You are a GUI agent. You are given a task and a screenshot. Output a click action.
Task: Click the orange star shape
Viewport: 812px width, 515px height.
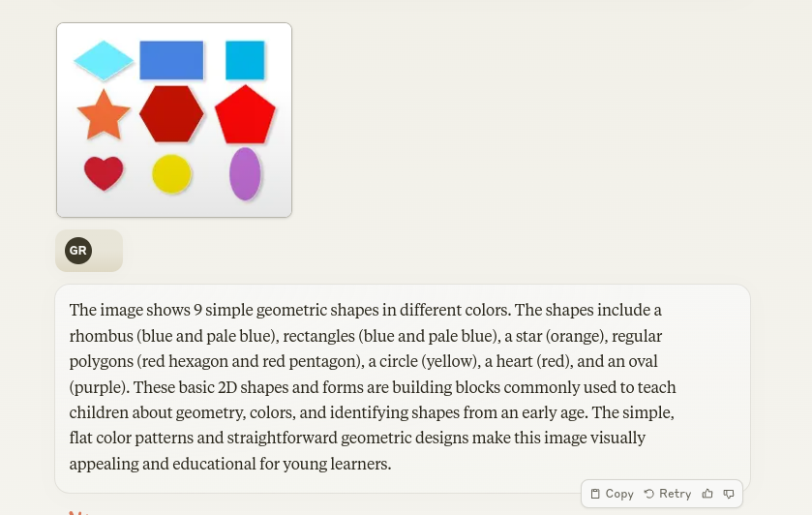tap(103, 115)
